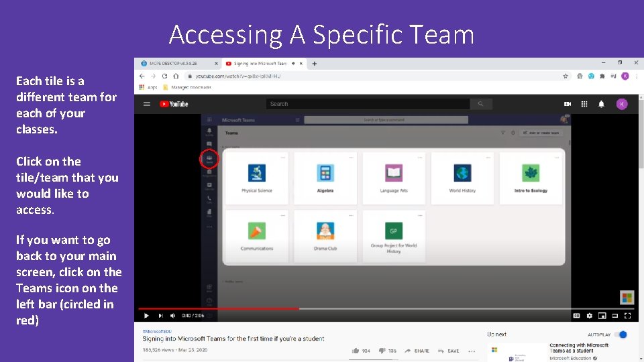The image size is (644, 362).
Task: Open YouTube notifications bell
Action: click(x=601, y=105)
